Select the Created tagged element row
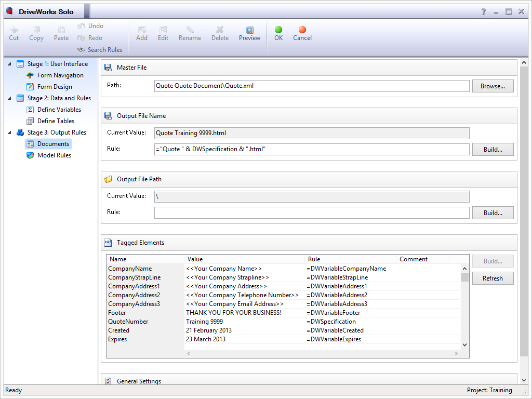This screenshot has height=399, width=532. 284,330
